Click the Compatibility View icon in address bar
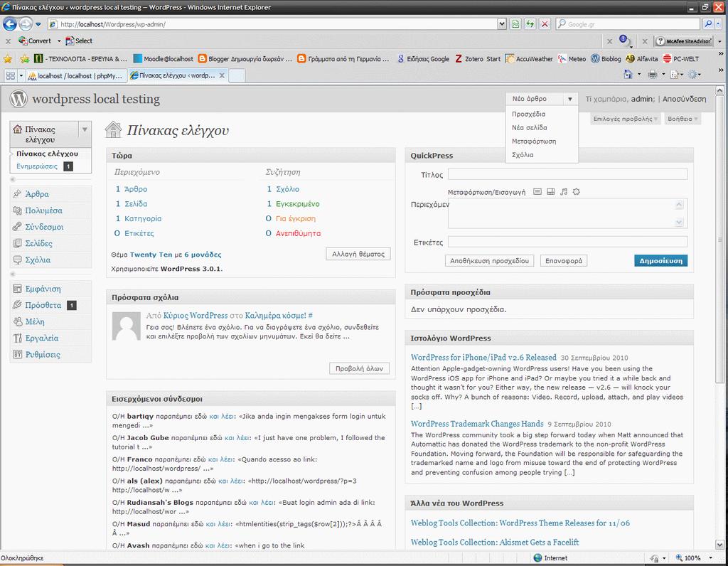The image size is (728, 566). 515,24
